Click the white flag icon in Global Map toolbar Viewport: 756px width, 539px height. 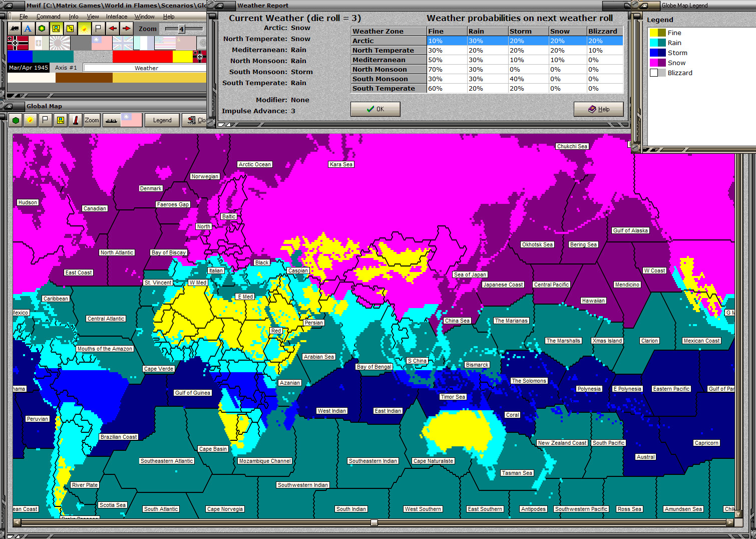(x=45, y=120)
